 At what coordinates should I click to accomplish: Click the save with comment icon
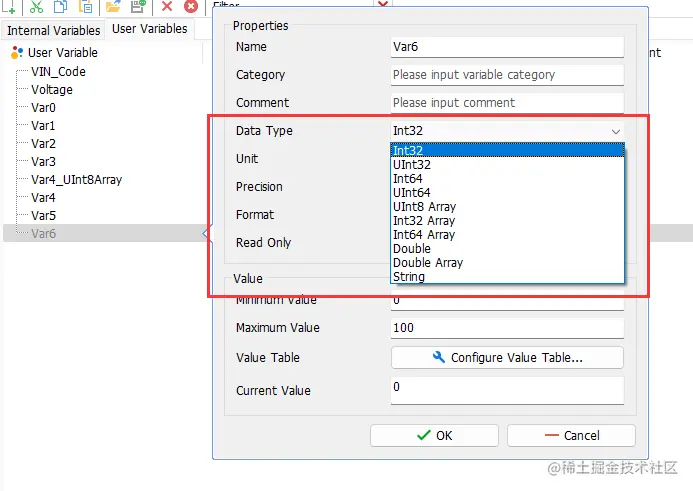pos(138,6)
